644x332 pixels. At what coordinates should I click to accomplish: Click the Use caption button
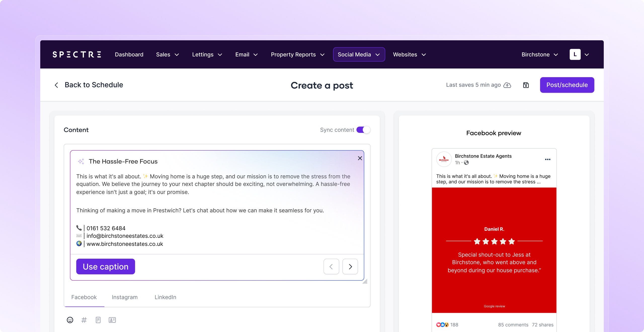(x=106, y=267)
